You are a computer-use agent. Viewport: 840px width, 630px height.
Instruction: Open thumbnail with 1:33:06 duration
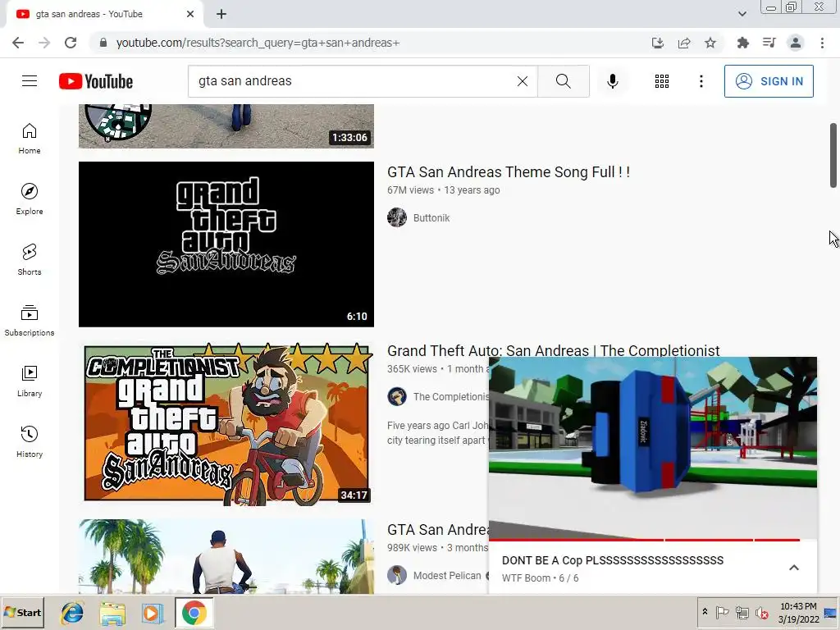pyautogui.click(x=226, y=126)
